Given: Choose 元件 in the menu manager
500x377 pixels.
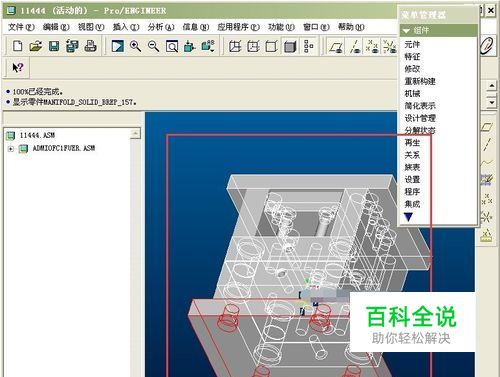Looking at the screenshot, I should tap(412, 44).
